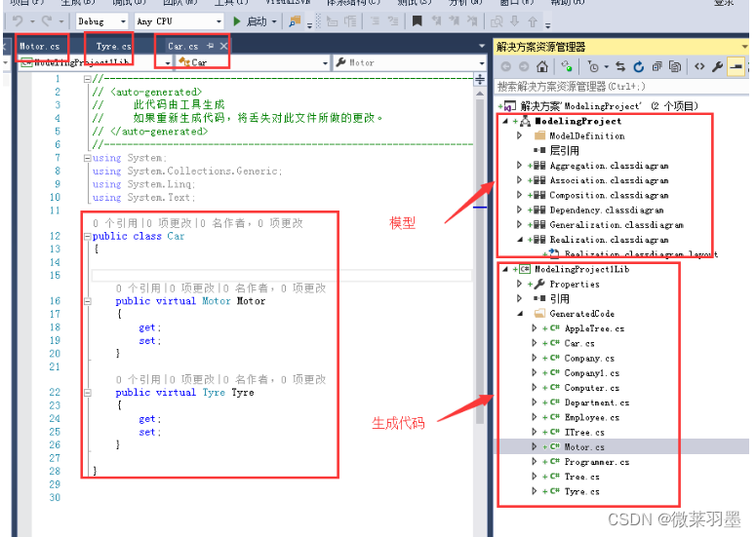Screen dimensions: 756x537
Task: Select Generalization.classdiagram in Solution Explorer
Action: [x=617, y=224]
